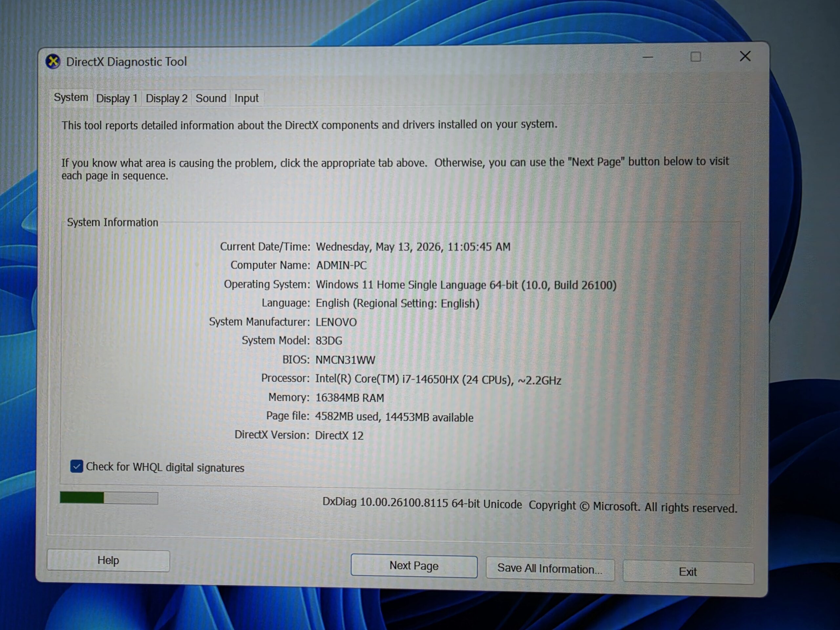The height and width of the screenshot is (630, 840).
Task: Click the Next Page button
Action: [414, 566]
